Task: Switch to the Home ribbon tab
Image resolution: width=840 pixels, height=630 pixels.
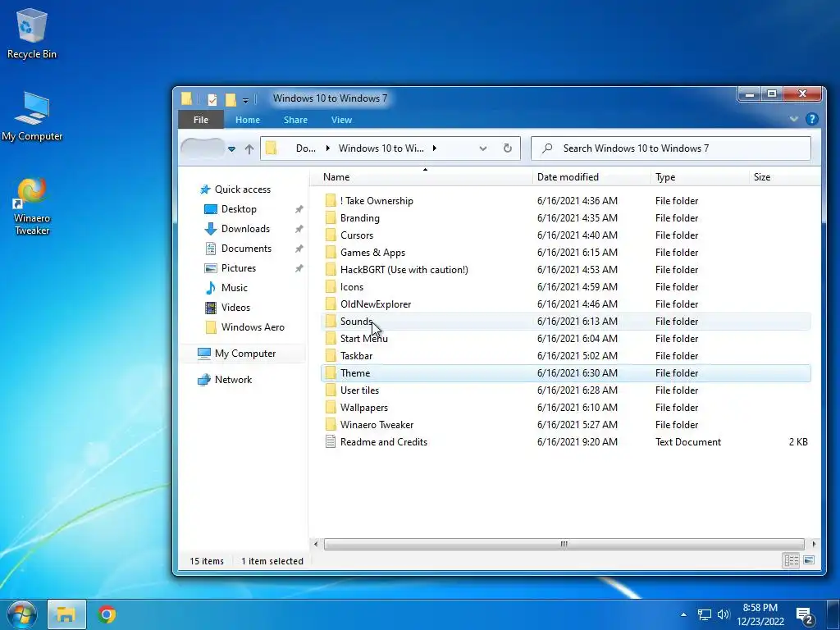Action: (248, 120)
